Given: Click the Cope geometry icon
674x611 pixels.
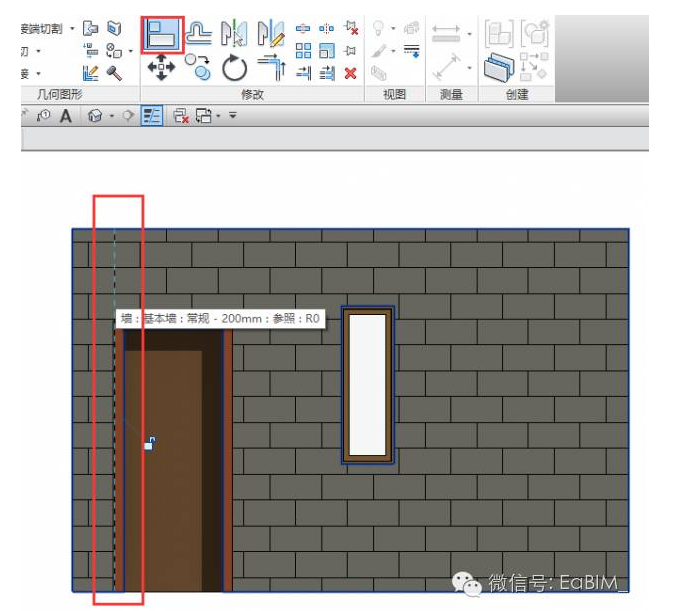Looking at the screenshot, I should (90, 28).
